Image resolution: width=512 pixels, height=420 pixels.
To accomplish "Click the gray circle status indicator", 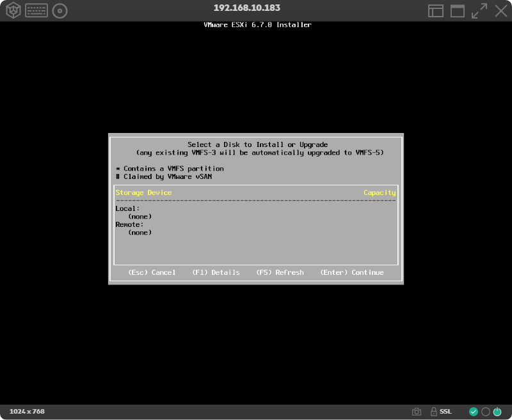I will [486, 411].
